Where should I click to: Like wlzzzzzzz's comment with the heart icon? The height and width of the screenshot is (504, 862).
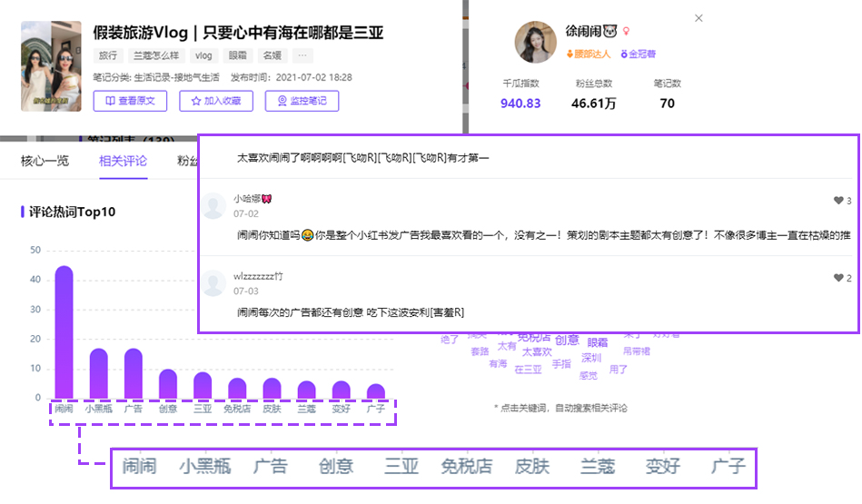838,278
